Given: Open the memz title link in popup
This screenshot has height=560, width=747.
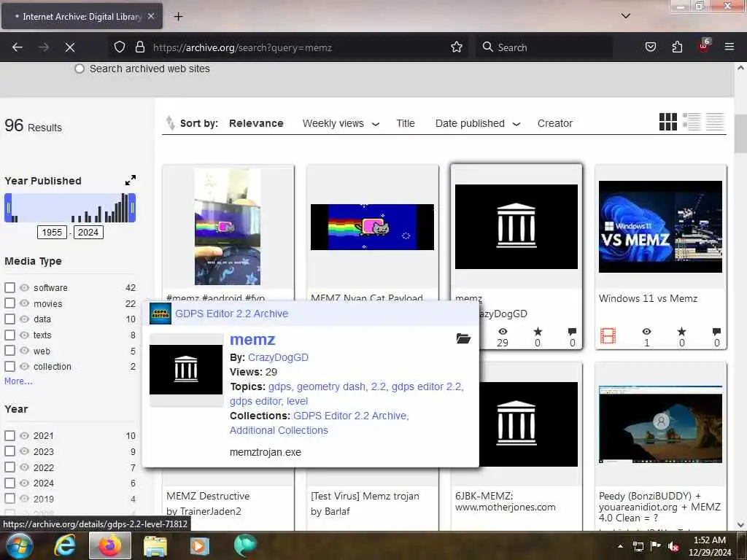Looking at the screenshot, I should pyautogui.click(x=252, y=340).
